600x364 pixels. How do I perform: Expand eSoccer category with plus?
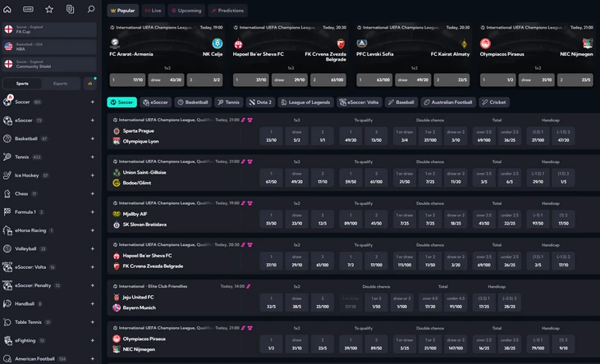click(x=92, y=120)
